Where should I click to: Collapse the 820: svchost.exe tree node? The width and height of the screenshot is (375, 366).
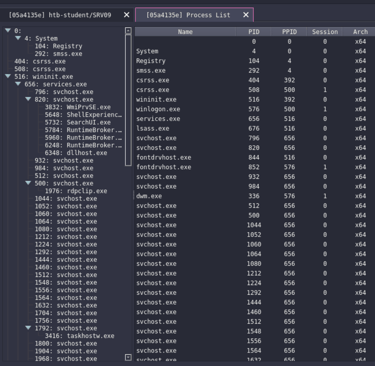[28, 99]
